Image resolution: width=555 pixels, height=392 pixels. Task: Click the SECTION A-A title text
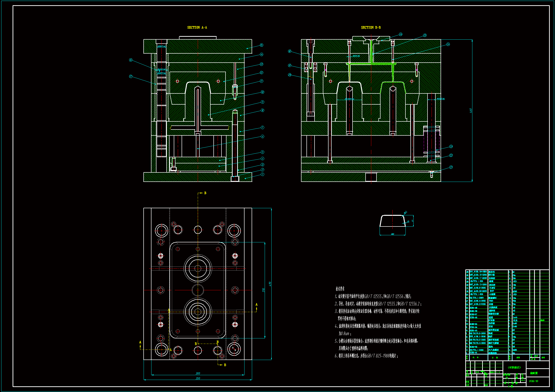point(197,28)
